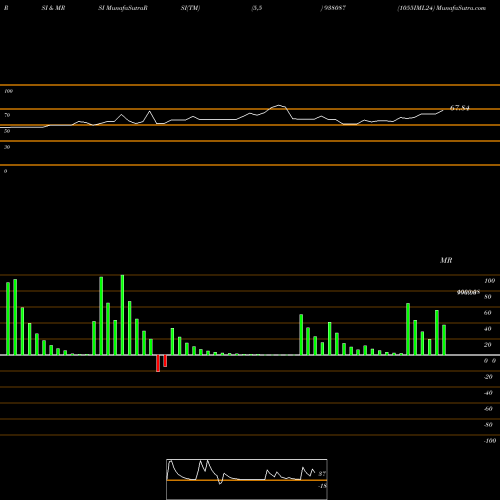Select the RSI axis label 30
500x500 pixels.
click(x=7, y=147)
